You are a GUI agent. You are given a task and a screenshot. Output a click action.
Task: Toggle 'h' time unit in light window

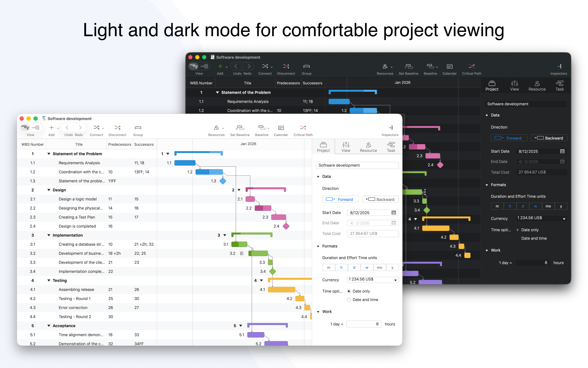341,267
